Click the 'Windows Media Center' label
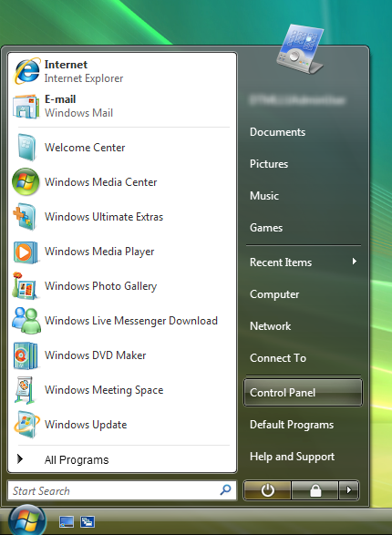Viewport: 392px width, 535px height. [x=100, y=182]
